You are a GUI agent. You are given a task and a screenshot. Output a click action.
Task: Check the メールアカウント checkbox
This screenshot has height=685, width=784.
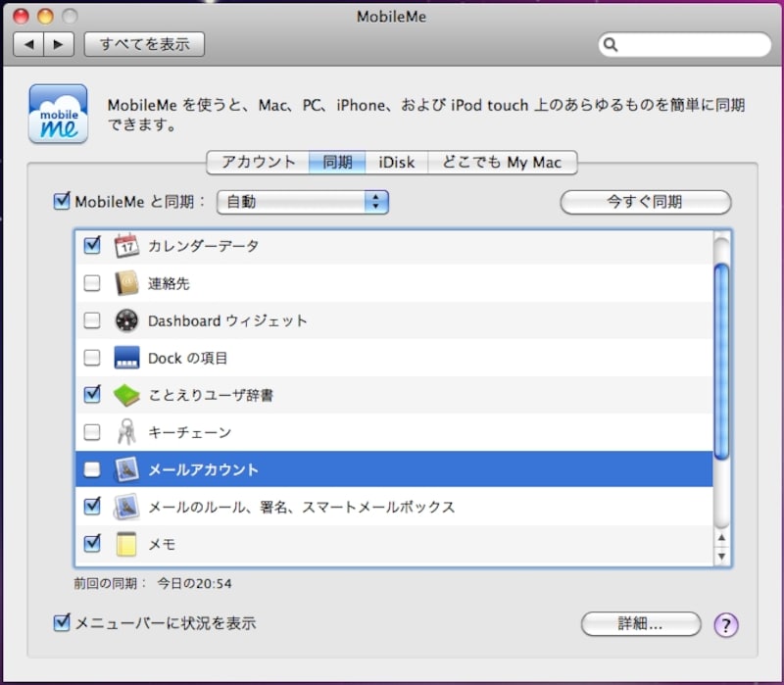pos(92,469)
